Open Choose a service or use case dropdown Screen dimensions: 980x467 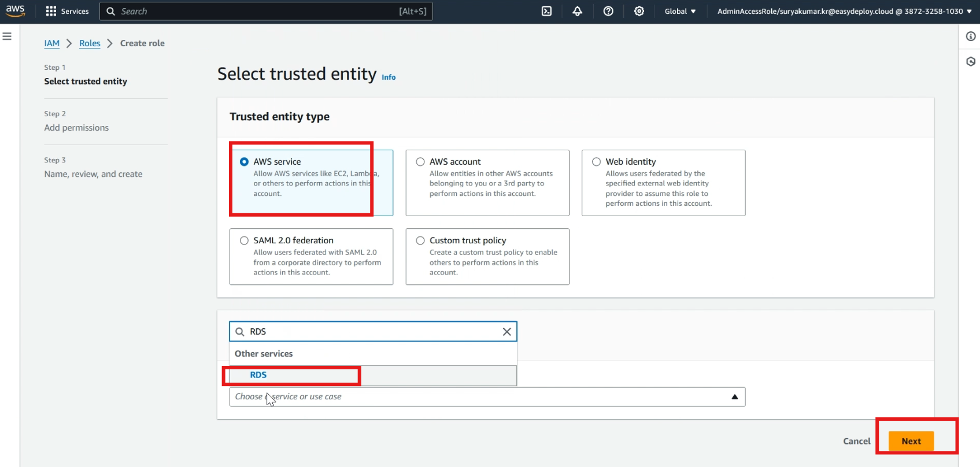coord(487,397)
